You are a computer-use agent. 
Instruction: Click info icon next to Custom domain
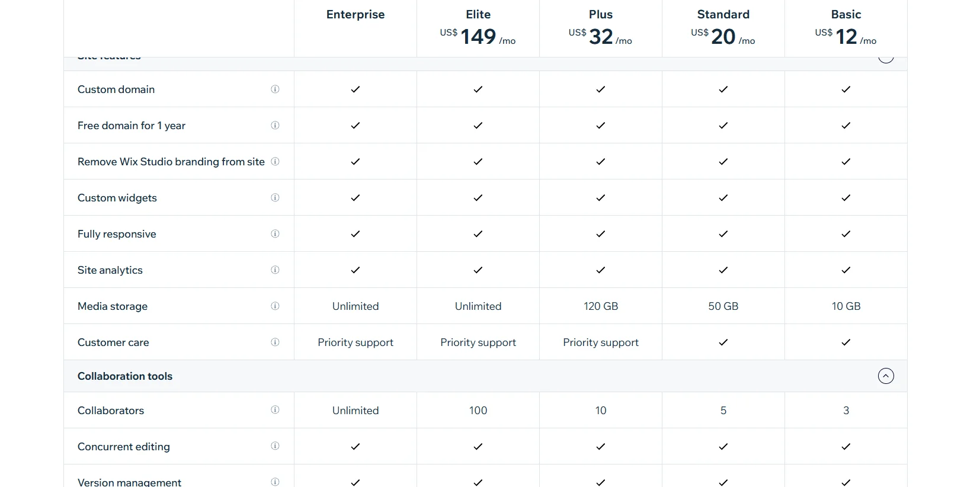click(x=275, y=89)
